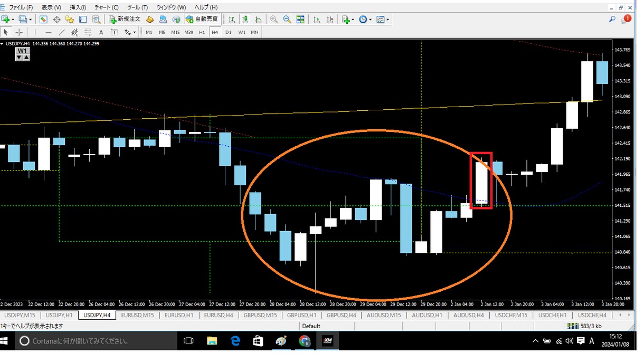
Task: Zoom in on the chart
Action: [274, 20]
